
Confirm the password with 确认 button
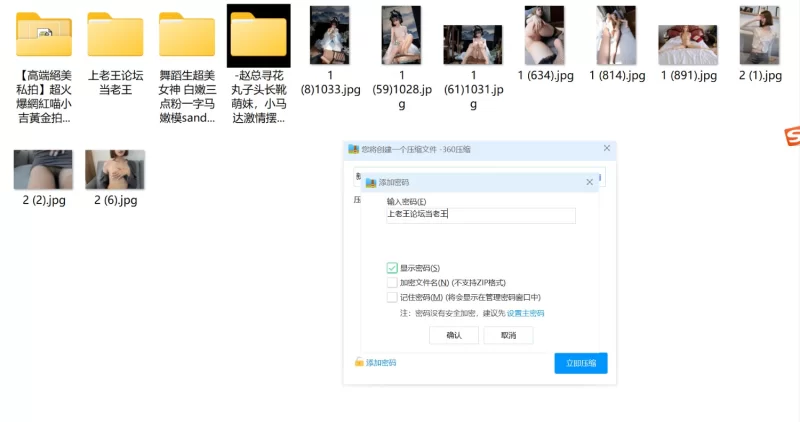454,335
